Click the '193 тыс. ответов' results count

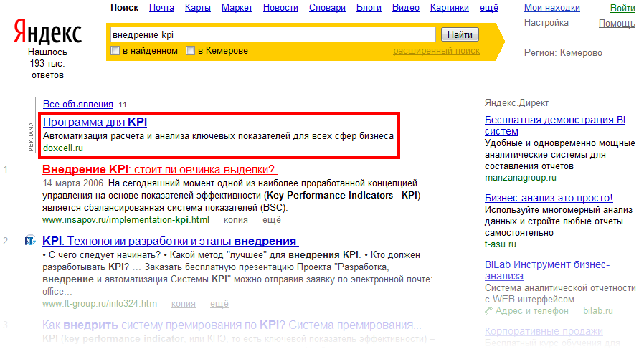(47, 69)
